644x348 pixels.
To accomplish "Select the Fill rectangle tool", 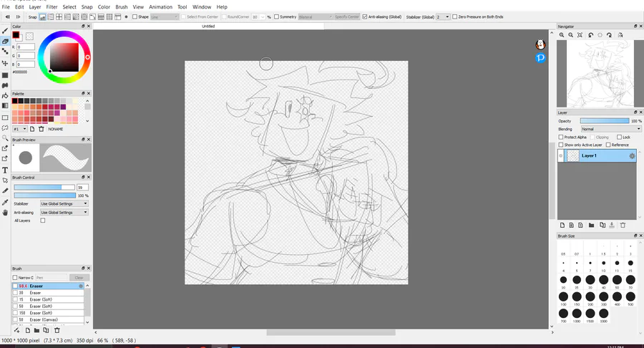I will pyautogui.click(x=5, y=75).
